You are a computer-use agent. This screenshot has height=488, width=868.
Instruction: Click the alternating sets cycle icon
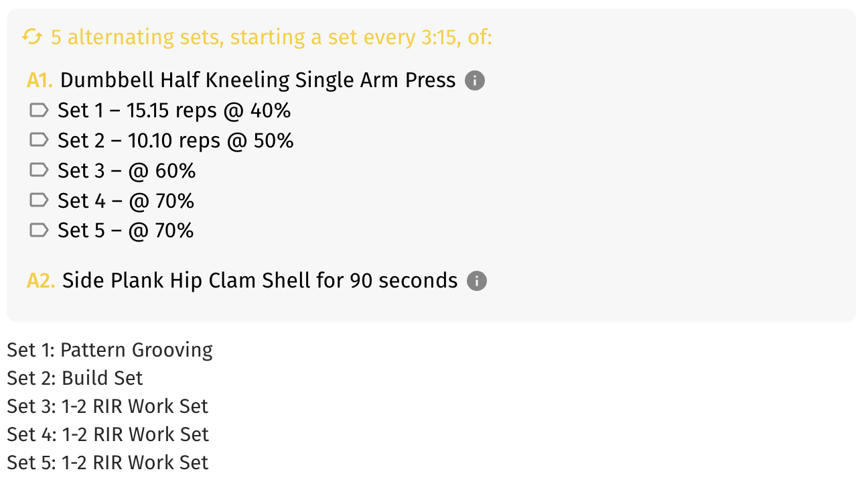click(32, 36)
